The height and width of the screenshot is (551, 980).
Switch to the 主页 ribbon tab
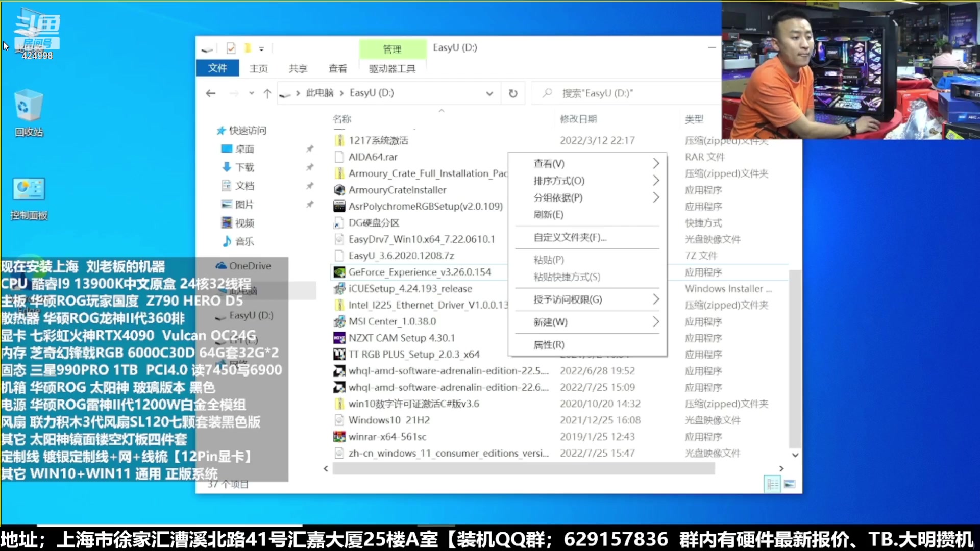point(259,68)
